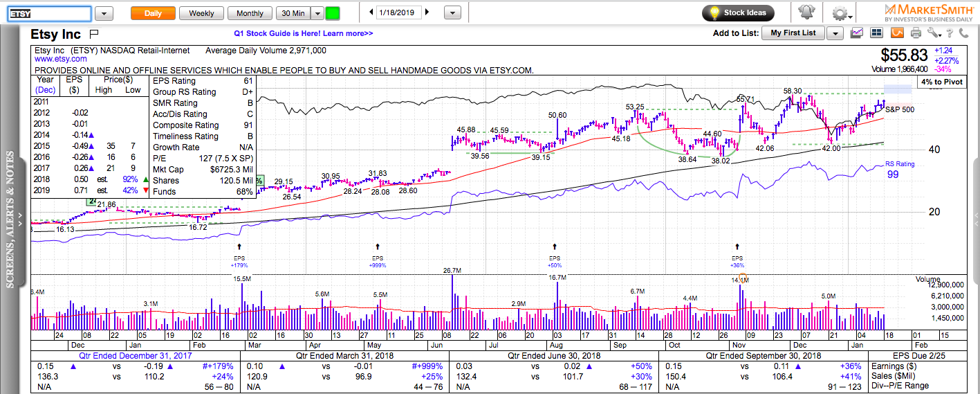Select the Monthly chart tab
This screenshot has width=980, height=394.
[x=250, y=13]
